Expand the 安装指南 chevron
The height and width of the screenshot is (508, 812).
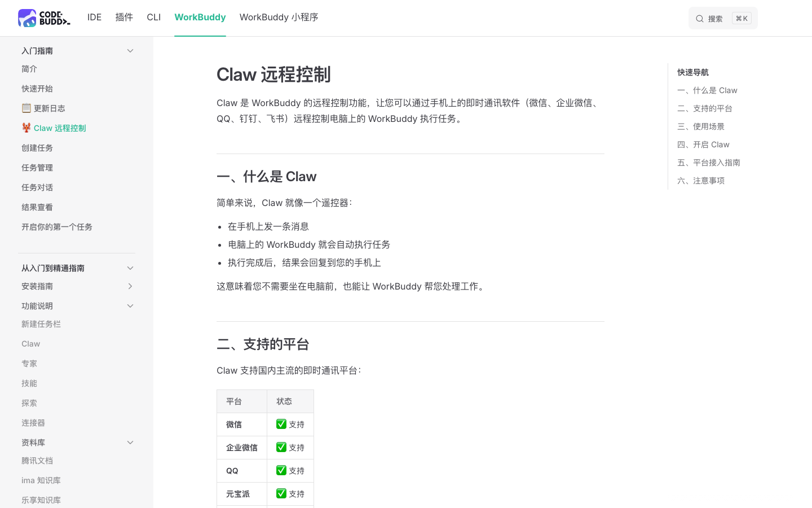pos(130,286)
